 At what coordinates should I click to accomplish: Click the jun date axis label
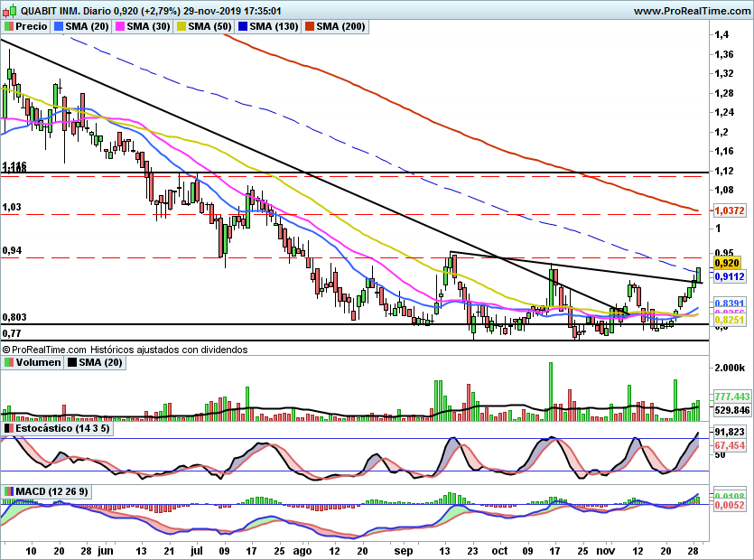(106, 551)
